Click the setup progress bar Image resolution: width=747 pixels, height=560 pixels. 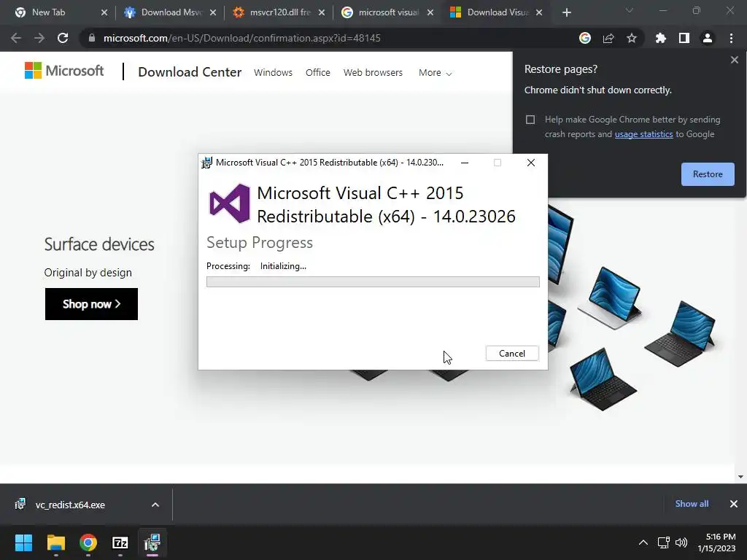tap(373, 282)
